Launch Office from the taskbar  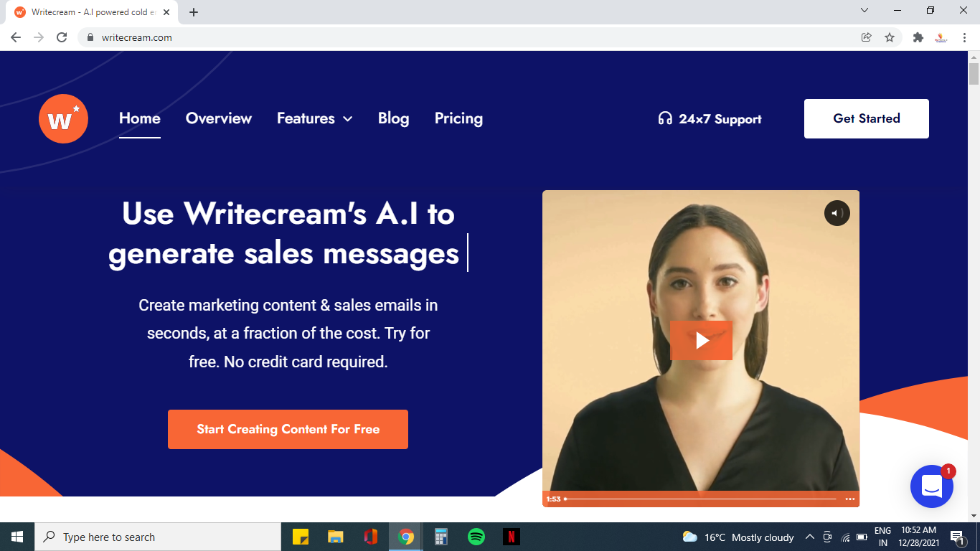tap(370, 537)
